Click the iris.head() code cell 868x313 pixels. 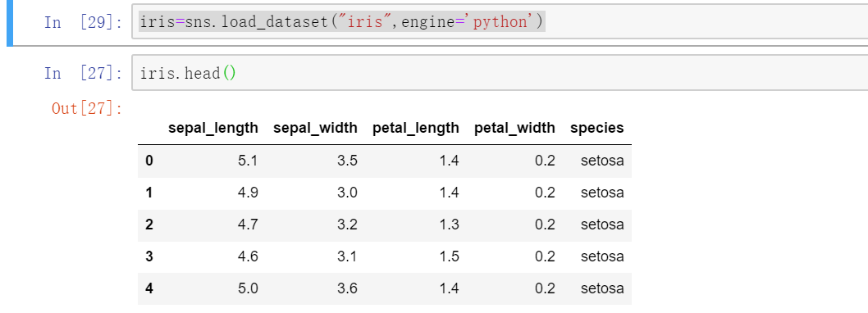pos(500,72)
